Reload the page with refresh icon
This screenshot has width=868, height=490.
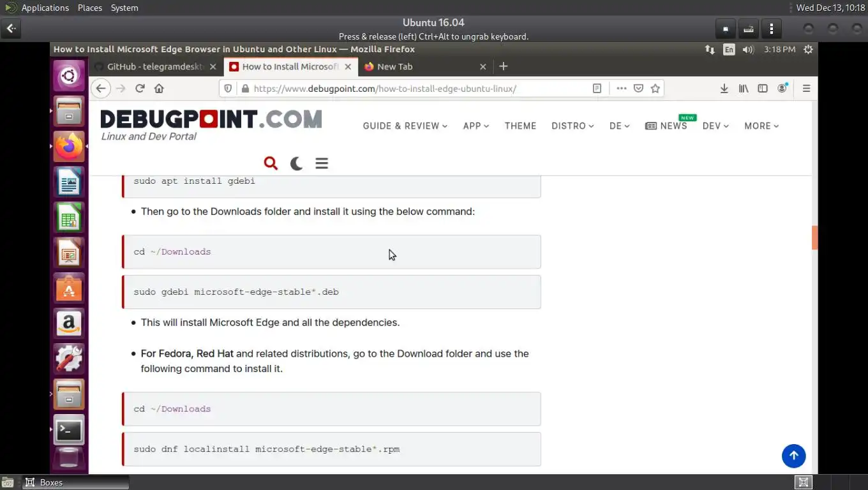click(140, 89)
